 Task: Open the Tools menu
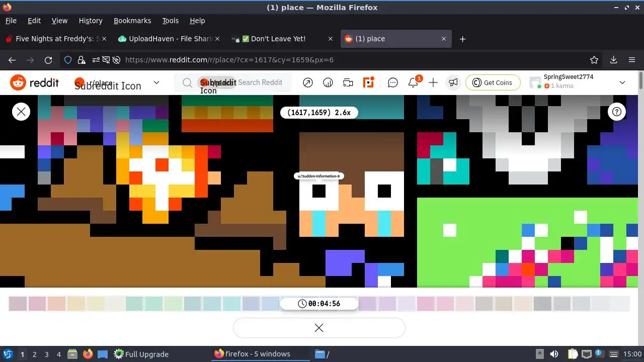coord(170,21)
